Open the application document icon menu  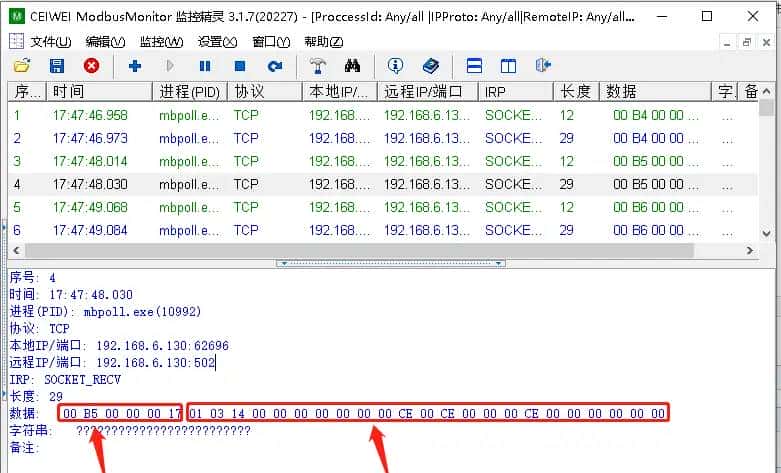16,41
